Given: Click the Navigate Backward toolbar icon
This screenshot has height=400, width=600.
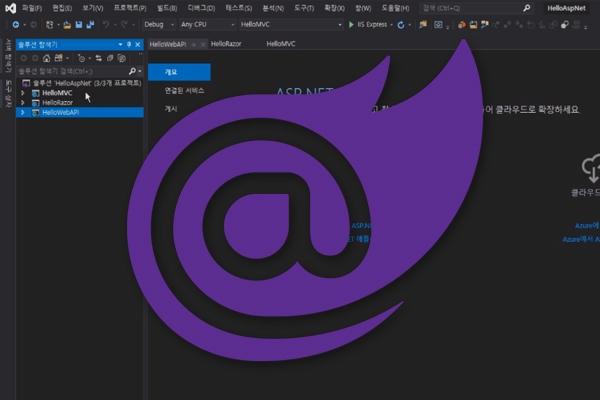Looking at the screenshot, I should point(16,24).
